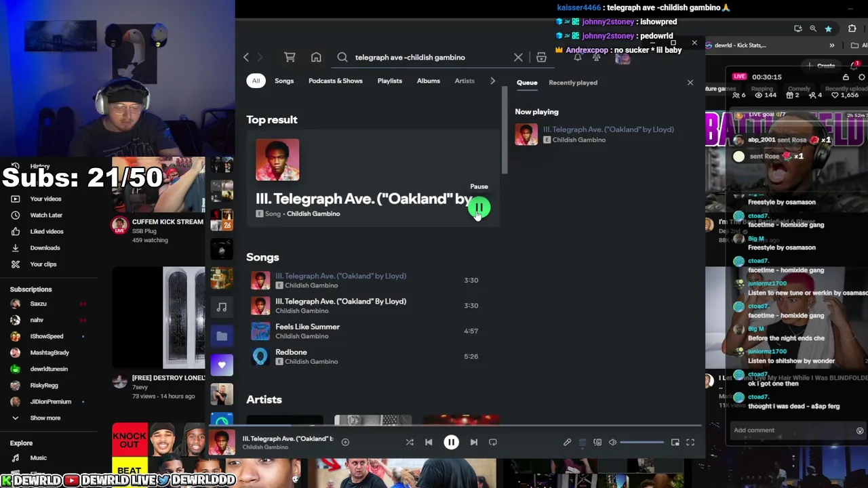Image resolution: width=868 pixels, height=488 pixels.
Task: Switch to Recently played tab
Action: click(x=573, y=83)
